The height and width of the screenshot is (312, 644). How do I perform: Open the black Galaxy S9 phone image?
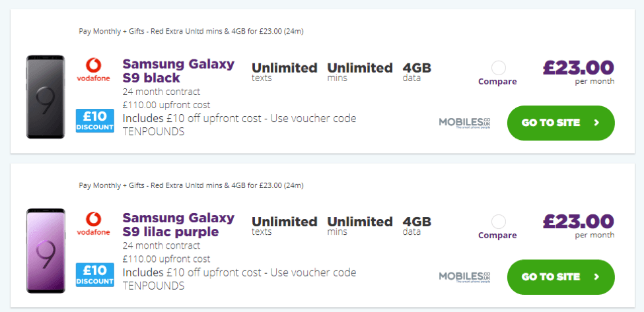coord(45,97)
